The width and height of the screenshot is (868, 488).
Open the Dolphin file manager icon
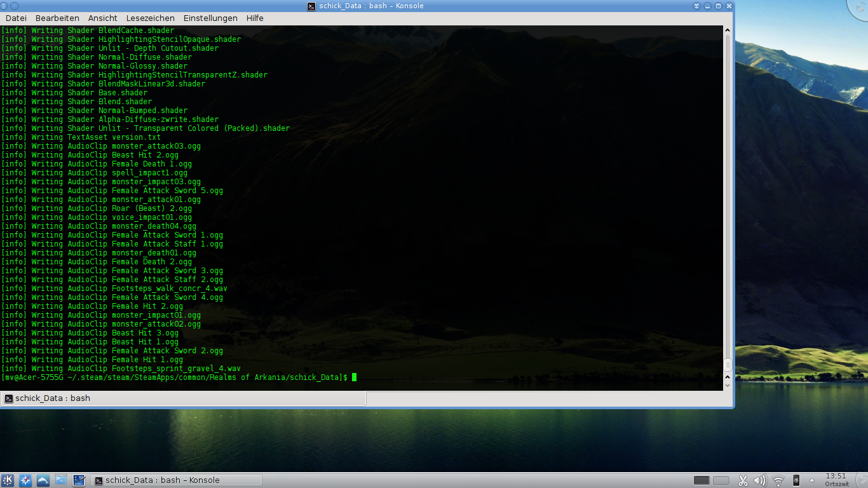43,480
